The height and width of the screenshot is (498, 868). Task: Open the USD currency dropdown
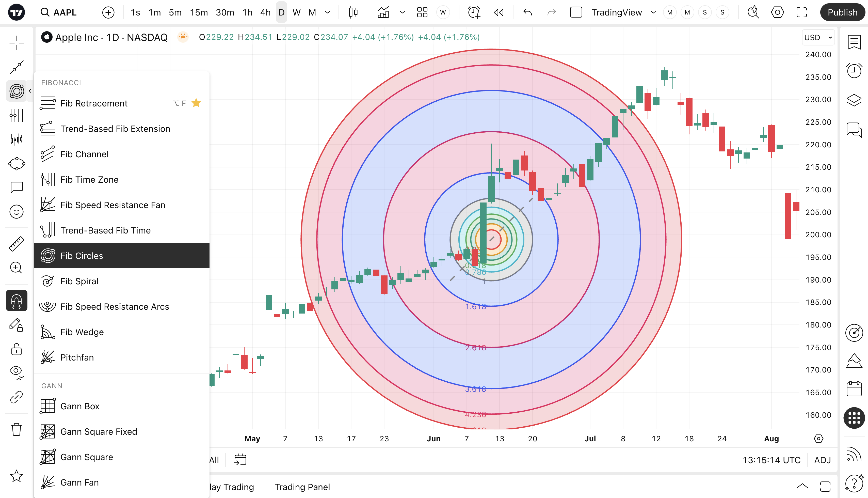(x=818, y=38)
